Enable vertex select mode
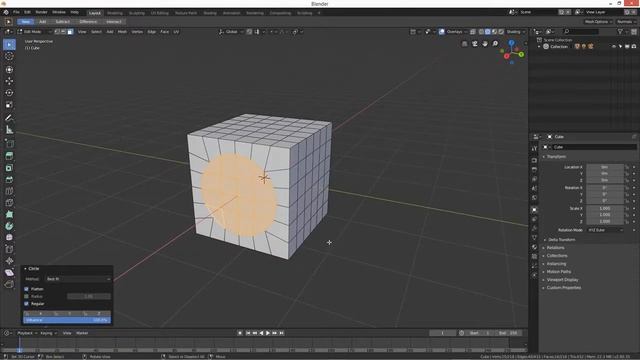Image resolution: width=640 pixels, height=360 pixels. pos(57,31)
